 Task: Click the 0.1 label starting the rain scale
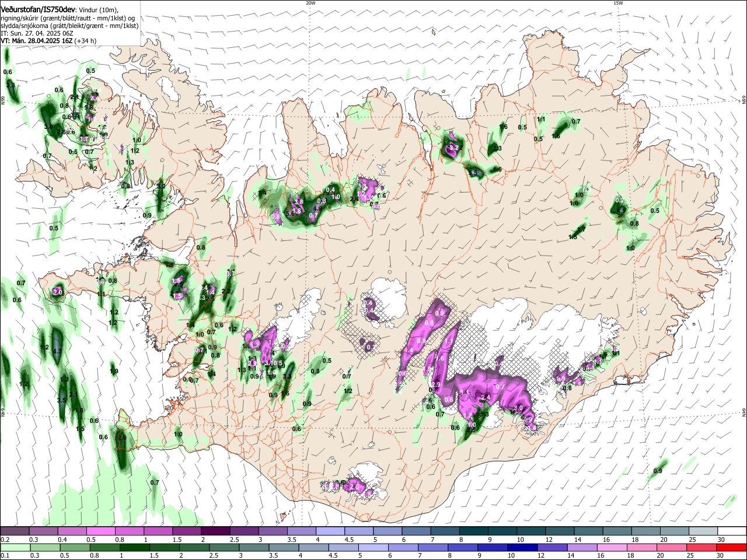[x=5, y=556]
